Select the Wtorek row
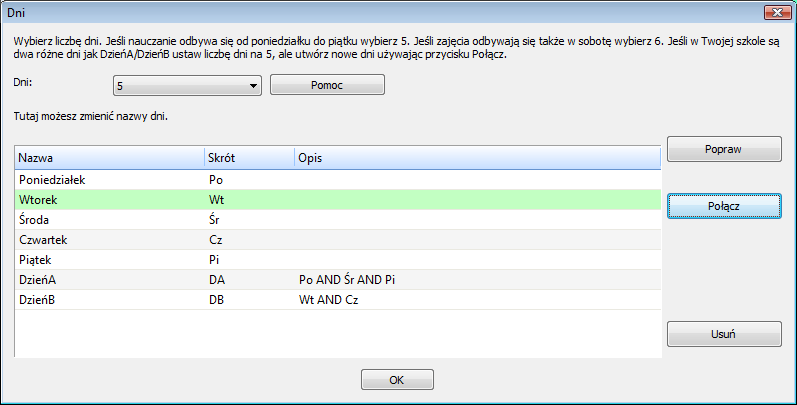 (x=338, y=200)
